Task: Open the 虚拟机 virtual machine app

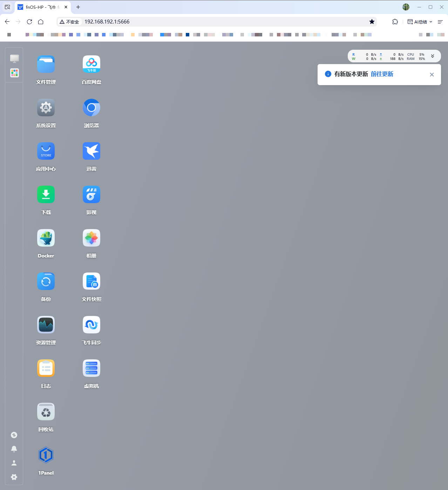Action: [91, 368]
